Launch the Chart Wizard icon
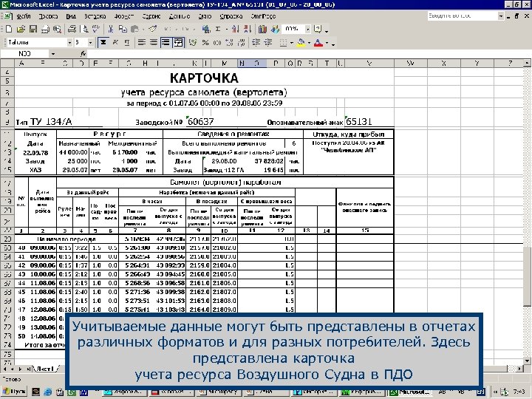Screen dimensions: 532x399 tap(262, 29)
